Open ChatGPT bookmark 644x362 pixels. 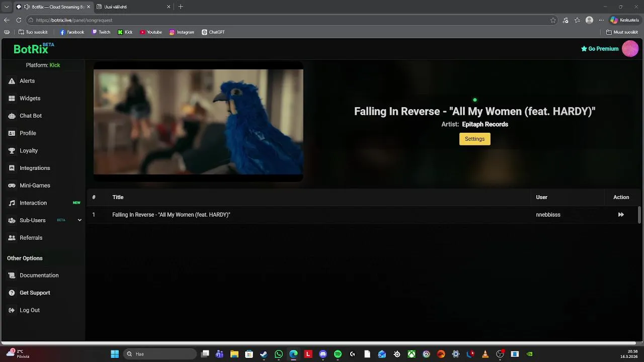pos(213,32)
